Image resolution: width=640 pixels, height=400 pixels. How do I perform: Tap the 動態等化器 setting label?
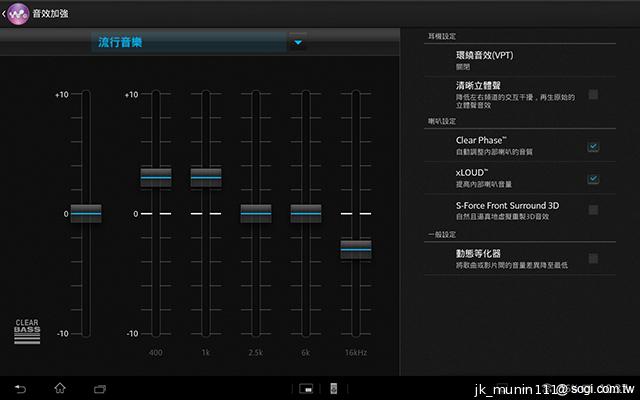click(x=478, y=253)
